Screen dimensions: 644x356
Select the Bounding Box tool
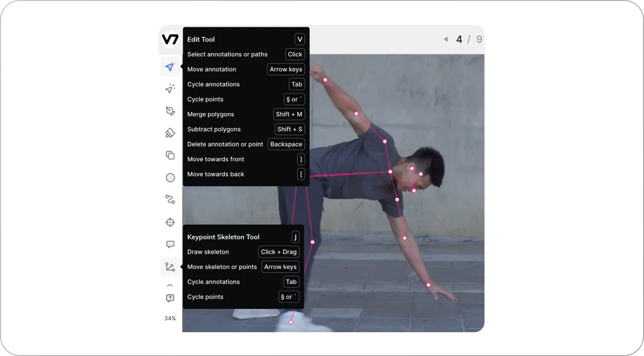(170, 111)
